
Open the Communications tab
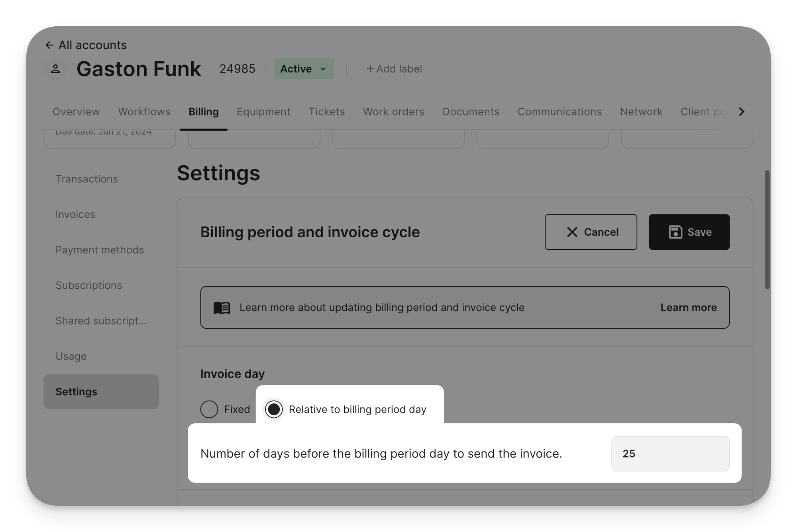(559, 112)
